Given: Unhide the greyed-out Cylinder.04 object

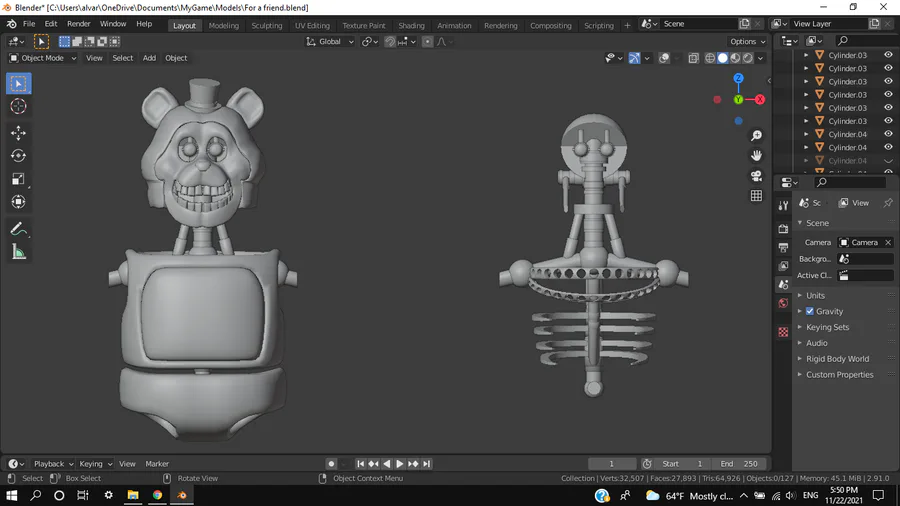Looking at the screenshot, I should pos(888,161).
